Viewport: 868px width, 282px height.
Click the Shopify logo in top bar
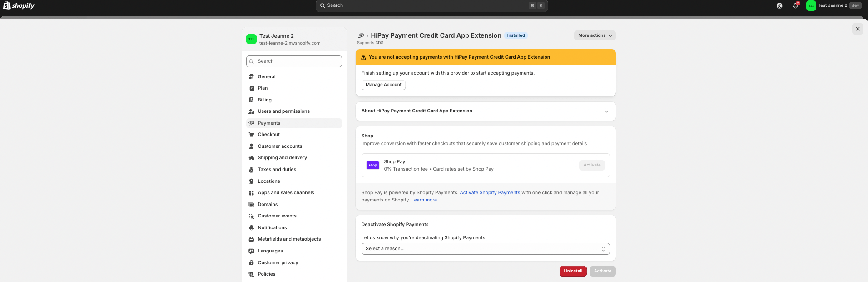19,5
